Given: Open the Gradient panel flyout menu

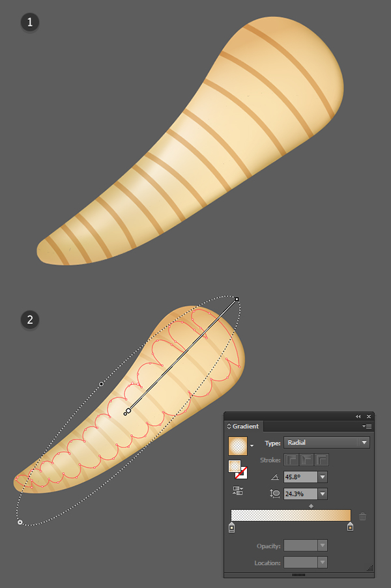Looking at the screenshot, I should coord(367,426).
